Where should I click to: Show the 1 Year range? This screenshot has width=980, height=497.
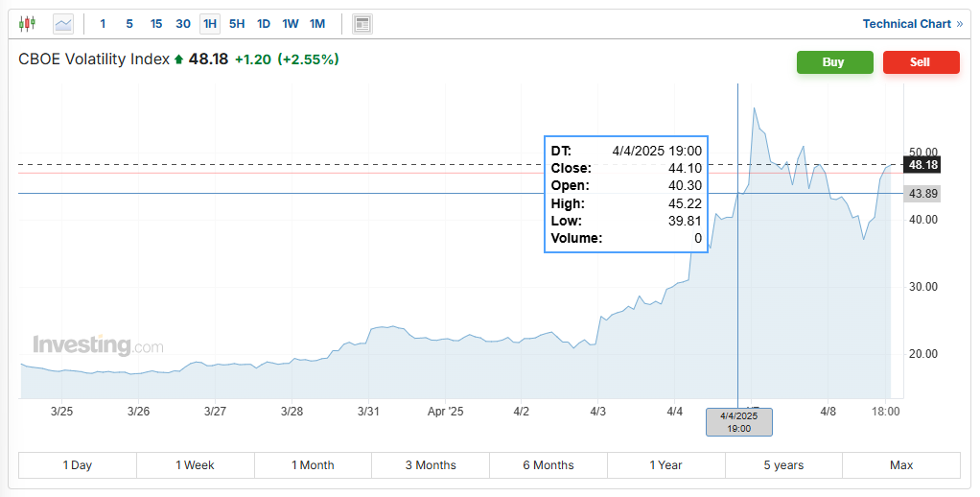665,465
